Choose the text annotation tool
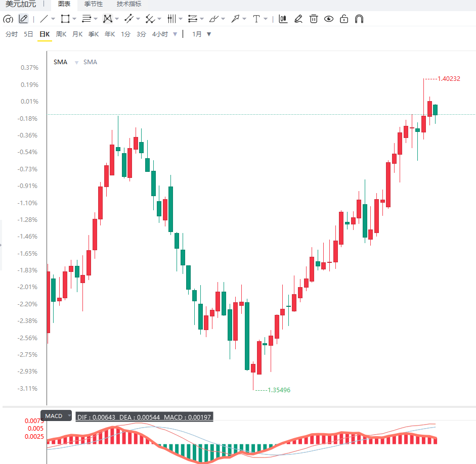Screen dimensions: 476x464 click(x=256, y=19)
